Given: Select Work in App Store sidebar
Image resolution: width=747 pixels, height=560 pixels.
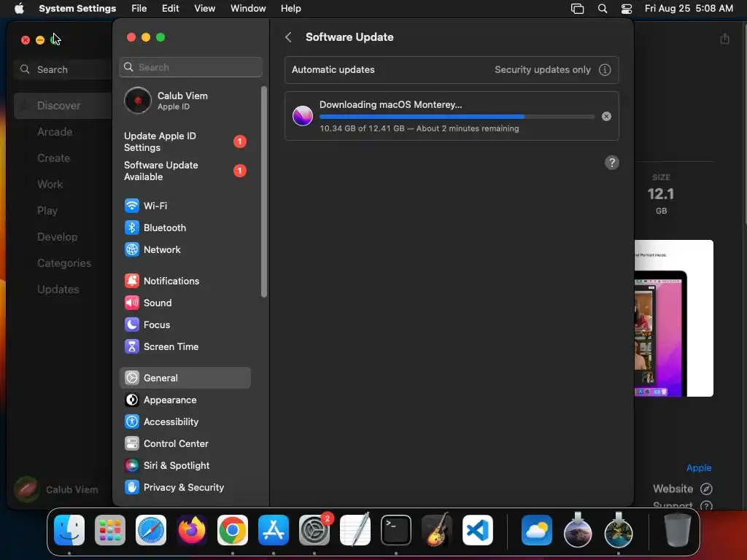Looking at the screenshot, I should coord(50,184).
